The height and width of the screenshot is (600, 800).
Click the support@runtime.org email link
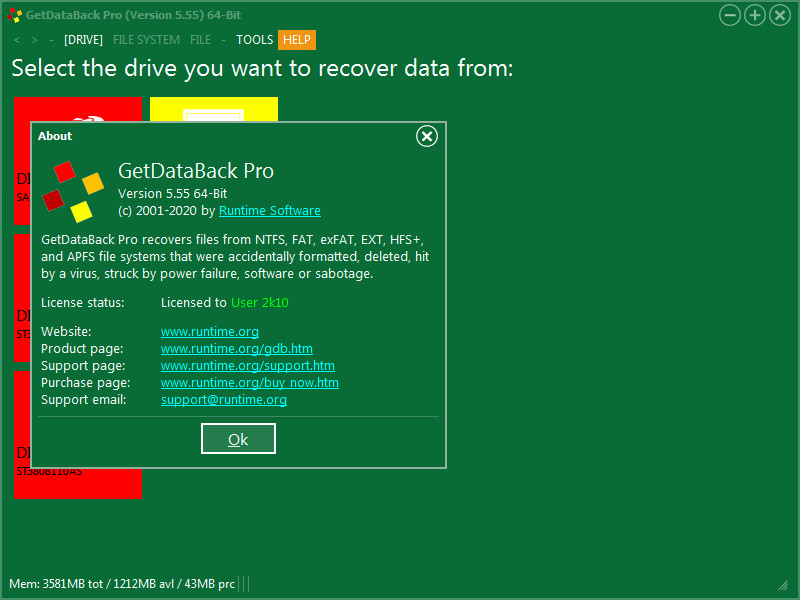click(223, 399)
